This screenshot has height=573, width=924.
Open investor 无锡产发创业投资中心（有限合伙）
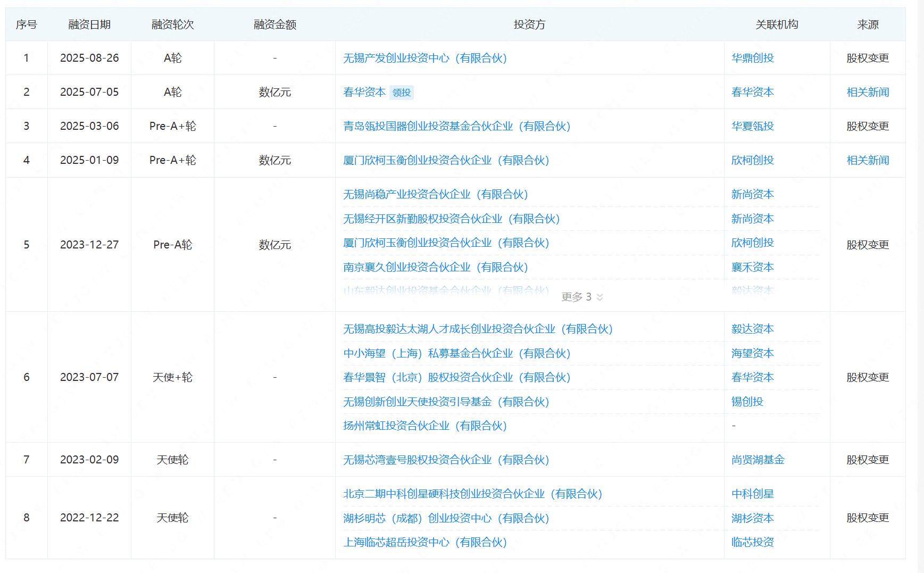point(425,58)
